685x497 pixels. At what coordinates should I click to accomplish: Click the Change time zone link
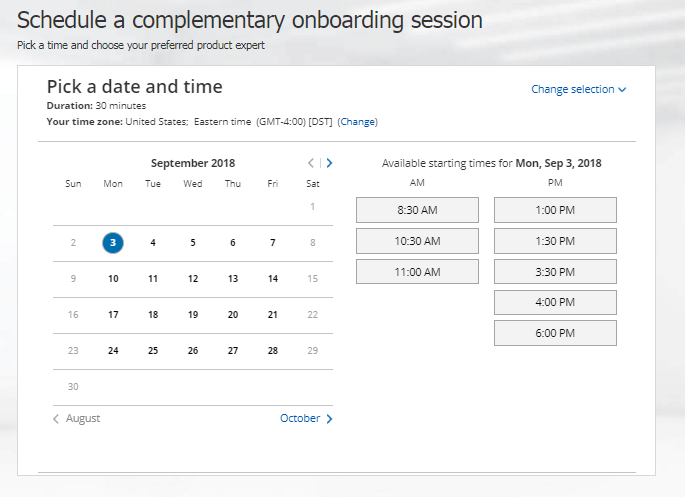pyautogui.click(x=358, y=122)
